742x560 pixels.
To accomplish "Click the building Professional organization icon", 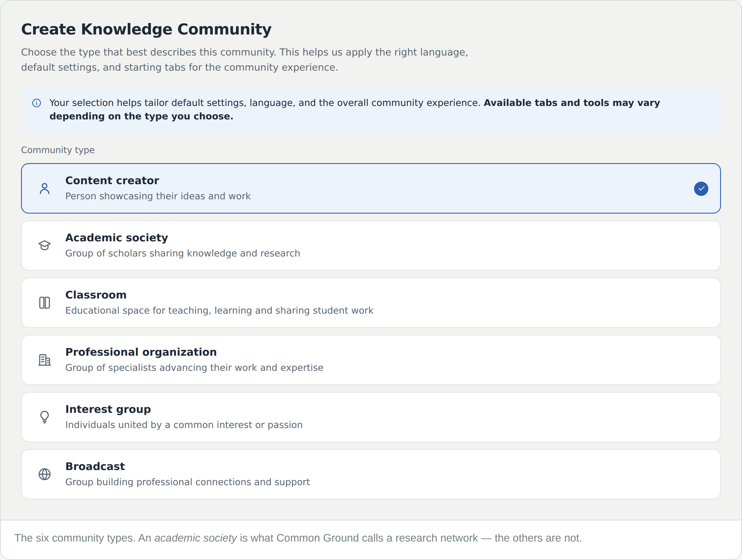I will tap(45, 360).
